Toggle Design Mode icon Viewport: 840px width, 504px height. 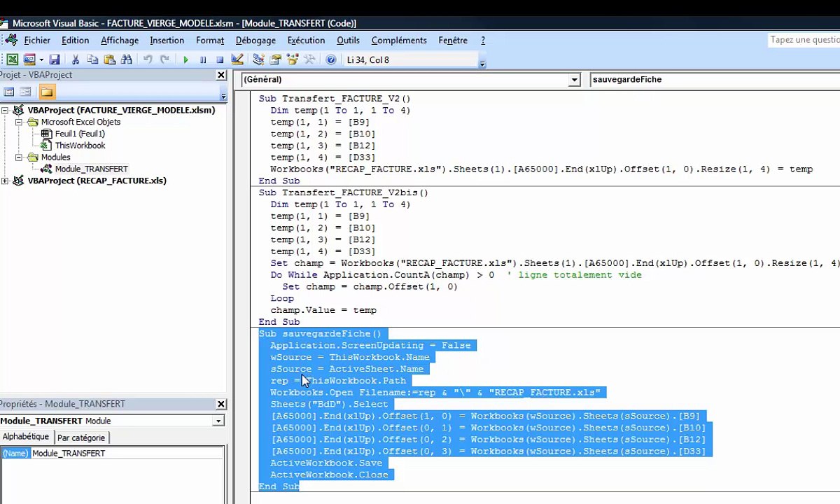(237, 60)
